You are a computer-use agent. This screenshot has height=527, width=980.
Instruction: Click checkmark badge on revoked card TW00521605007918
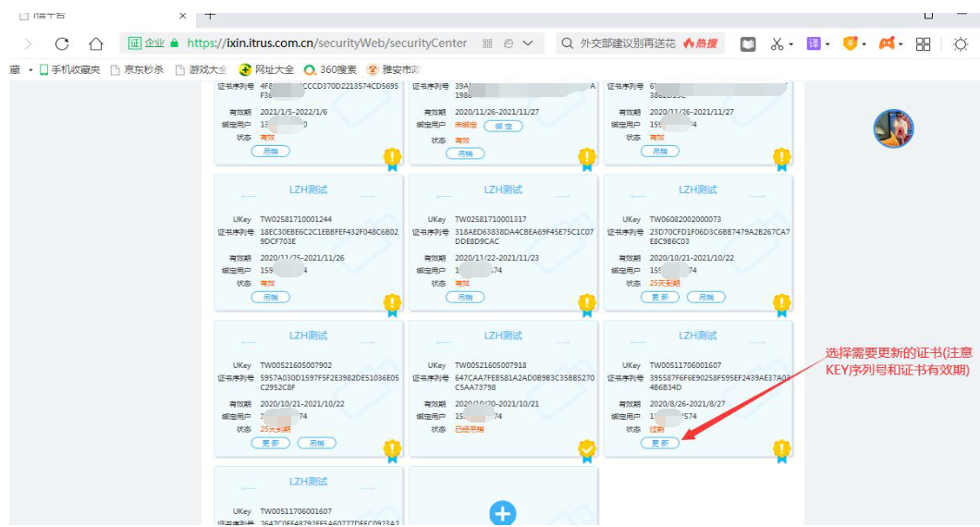[x=586, y=450]
